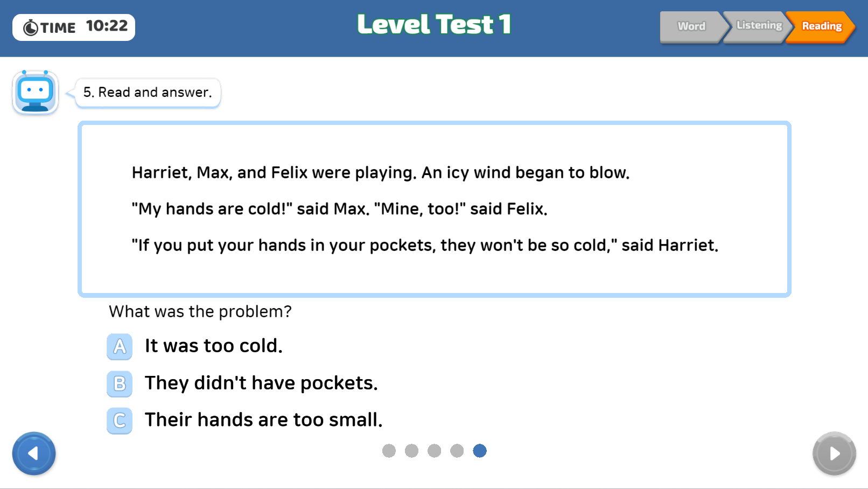Jump to second question dot
868x489 pixels.
click(411, 451)
